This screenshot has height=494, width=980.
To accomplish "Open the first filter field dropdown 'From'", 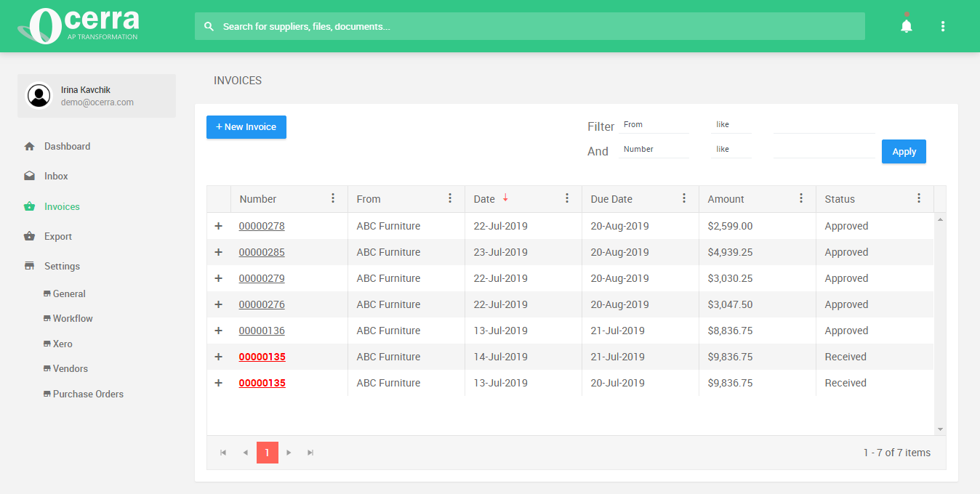I will (654, 125).
